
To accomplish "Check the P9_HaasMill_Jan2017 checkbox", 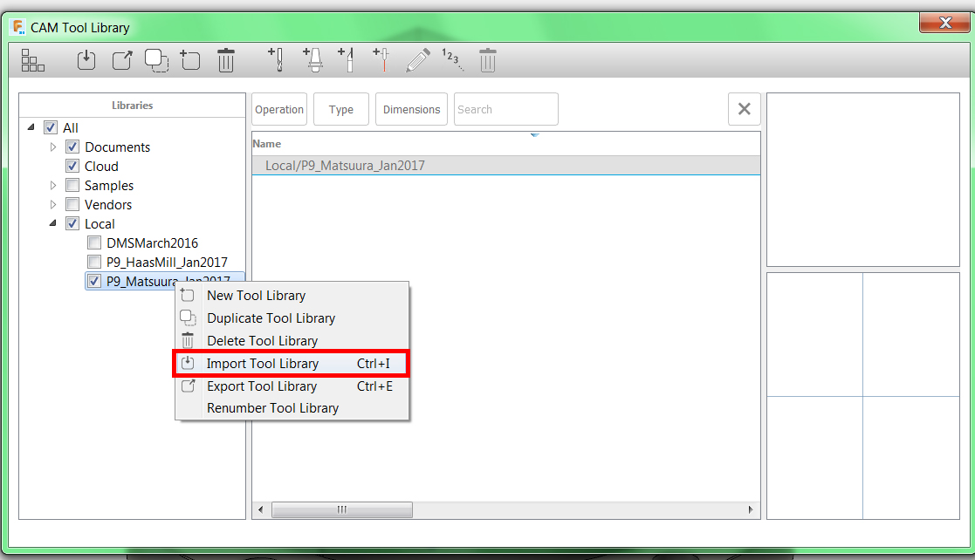I will (94, 262).
